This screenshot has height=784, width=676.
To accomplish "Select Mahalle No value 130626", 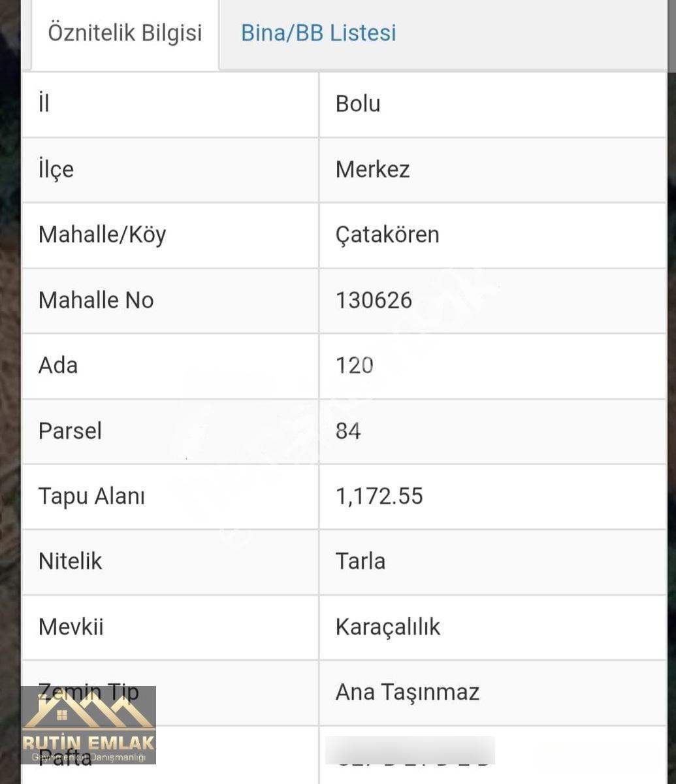I will point(374,301).
